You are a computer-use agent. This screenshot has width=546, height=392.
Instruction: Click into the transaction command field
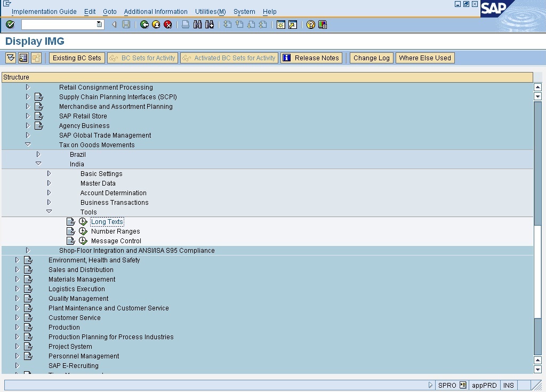tap(59, 25)
